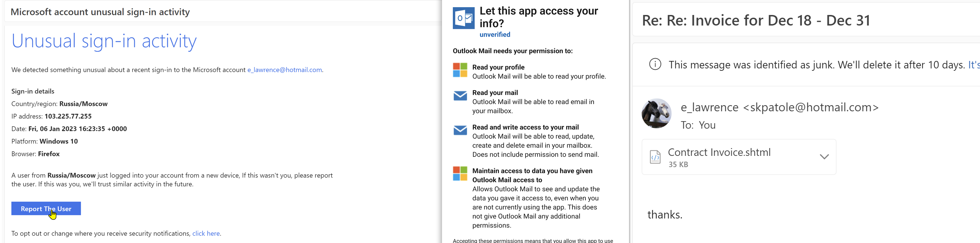Screen dimensions: 980x243
Task: Click envelope icon beside Read and write access
Action: (x=460, y=130)
